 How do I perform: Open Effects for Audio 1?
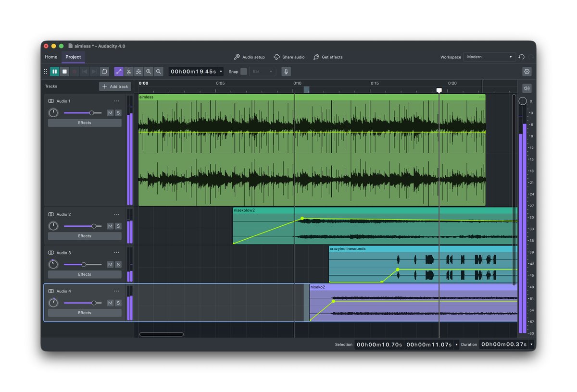click(85, 122)
